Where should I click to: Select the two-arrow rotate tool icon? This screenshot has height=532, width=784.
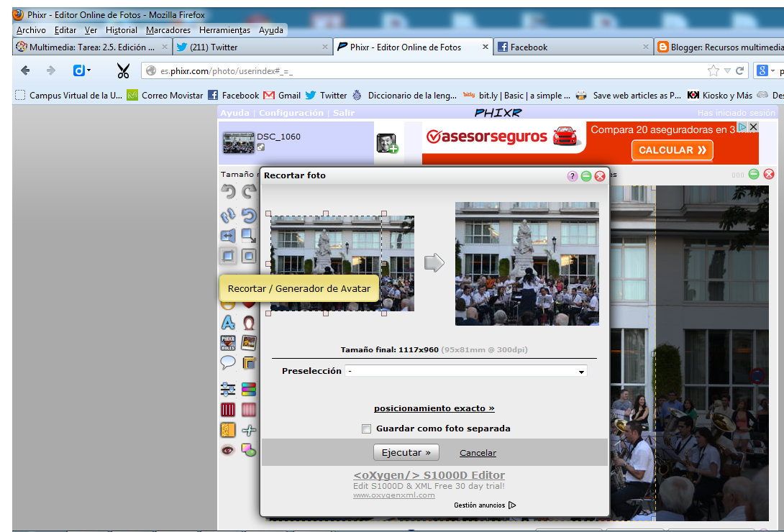(228, 215)
